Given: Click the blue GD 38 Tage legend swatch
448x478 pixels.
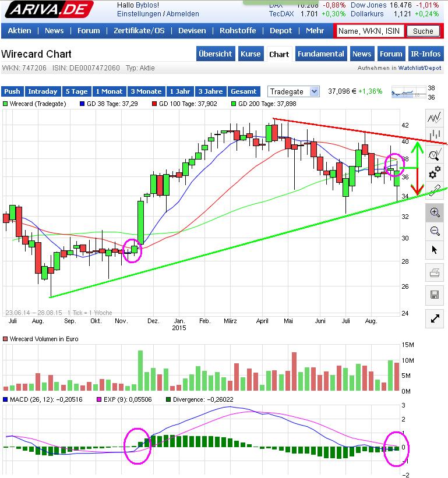Looking at the screenshot, I should click(82, 104).
